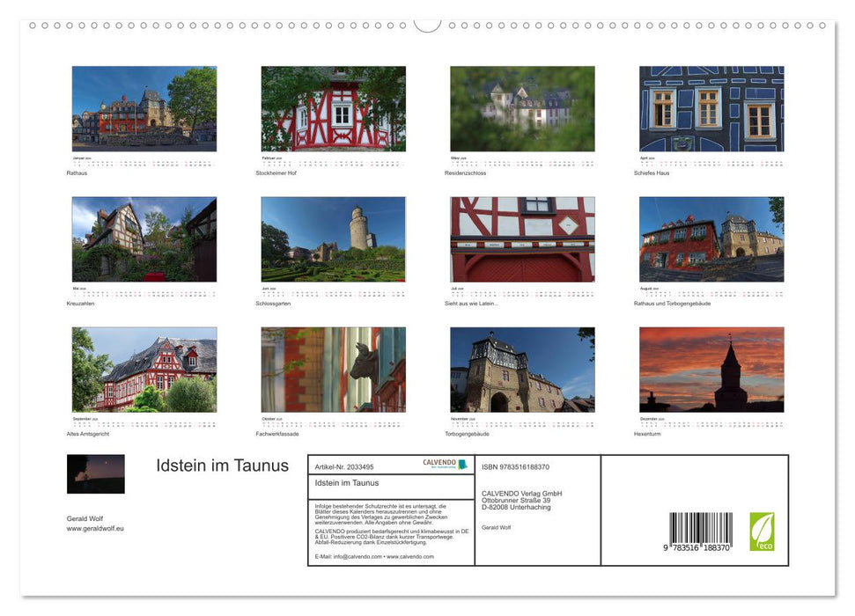The width and height of the screenshot is (855, 616).
Task: Open the Juni Schlossgarten photo
Action: point(333,238)
